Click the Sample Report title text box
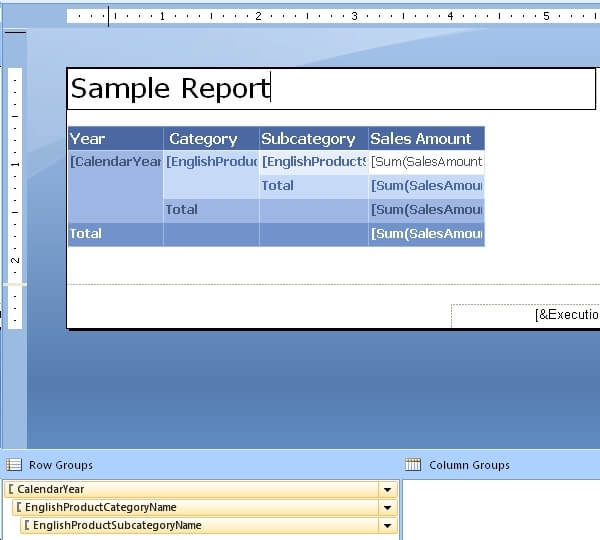The width and height of the screenshot is (600, 540). [331, 89]
